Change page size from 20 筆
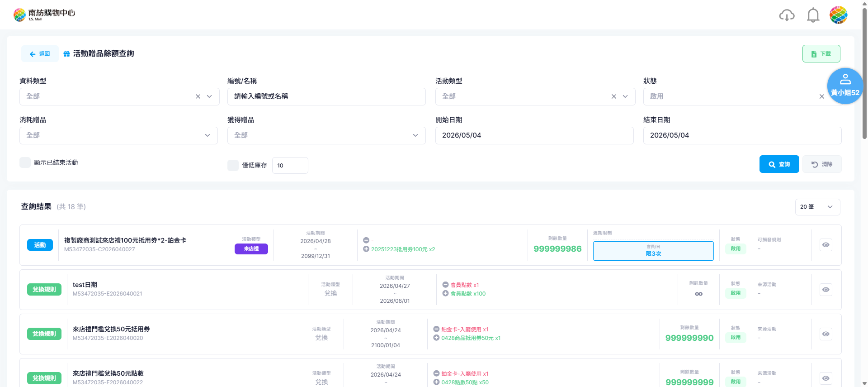 pyautogui.click(x=817, y=207)
